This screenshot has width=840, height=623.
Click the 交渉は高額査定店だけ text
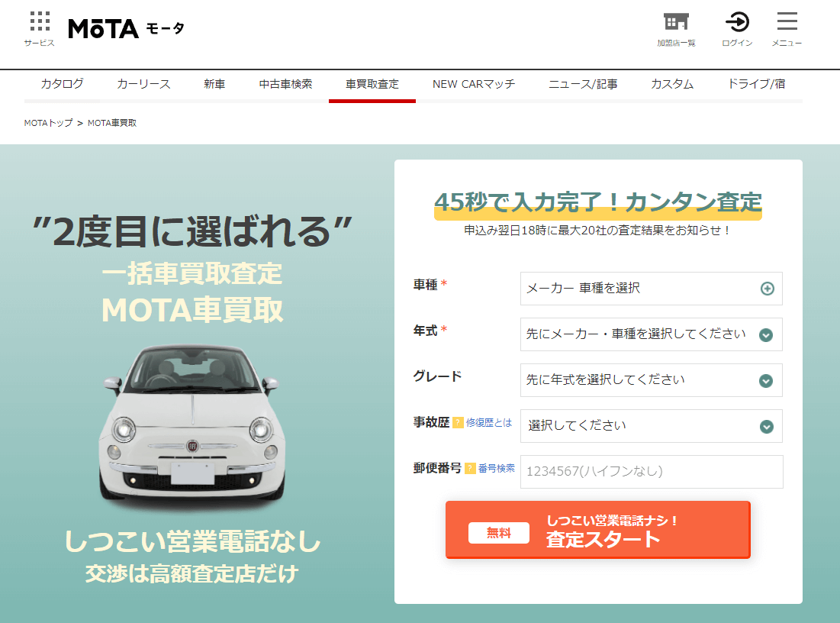[191, 573]
